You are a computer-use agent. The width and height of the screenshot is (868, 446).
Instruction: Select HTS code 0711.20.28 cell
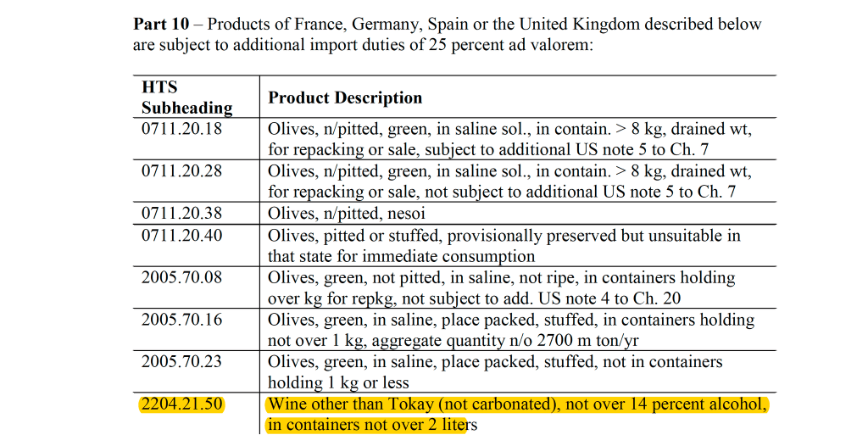point(181,170)
